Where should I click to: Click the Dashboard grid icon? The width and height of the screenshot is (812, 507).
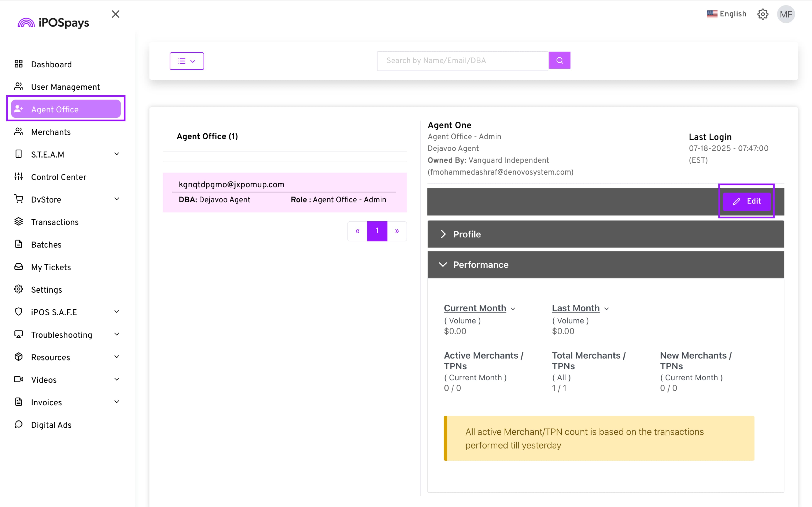pyautogui.click(x=19, y=64)
